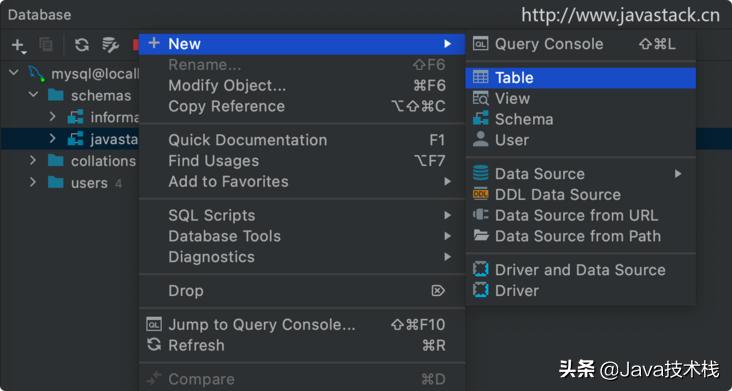Click the DDL Data Source icon
Image resolution: width=732 pixels, height=391 pixels.
tap(480, 194)
